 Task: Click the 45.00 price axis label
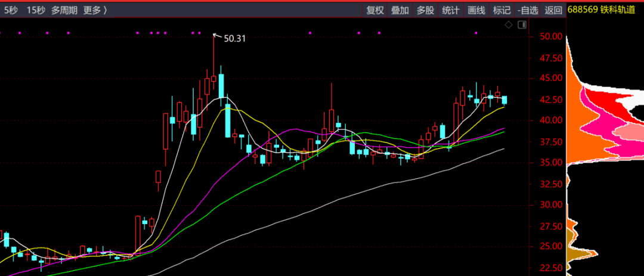click(551, 79)
